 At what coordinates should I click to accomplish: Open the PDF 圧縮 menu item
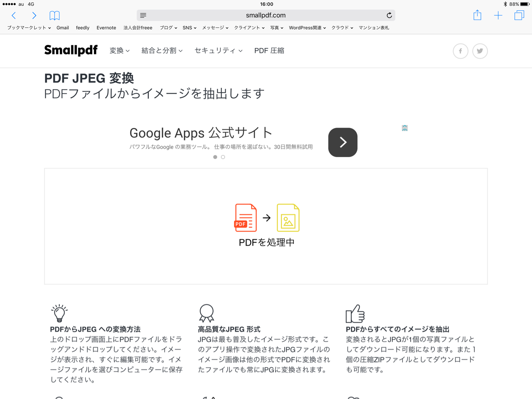tap(269, 51)
